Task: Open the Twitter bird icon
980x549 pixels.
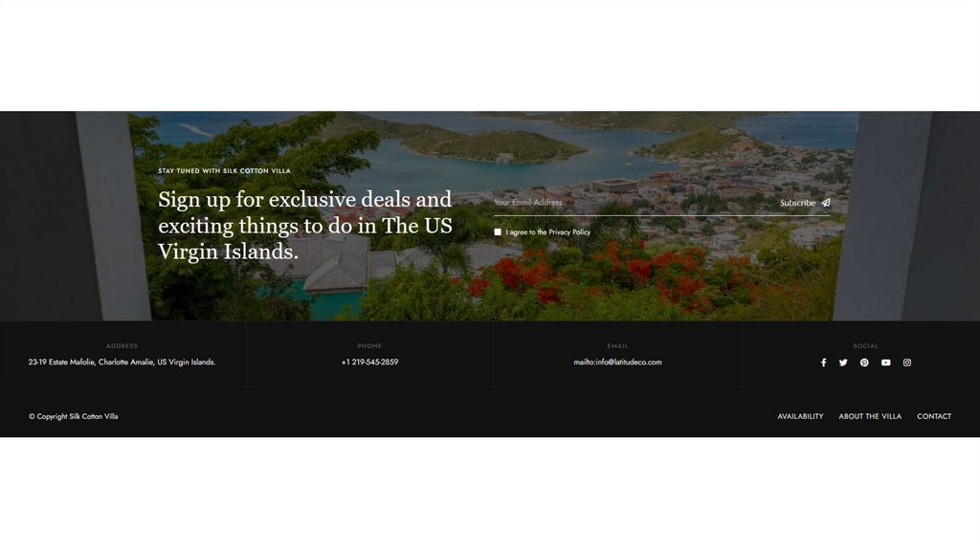Action: [843, 362]
